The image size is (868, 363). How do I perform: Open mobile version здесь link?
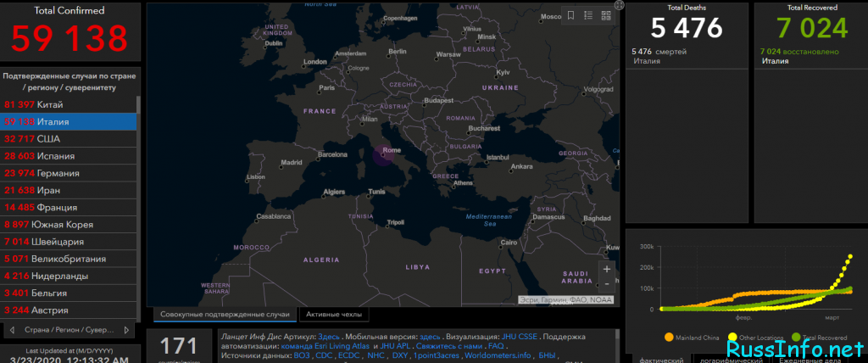pyautogui.click(x=430, y=337)
